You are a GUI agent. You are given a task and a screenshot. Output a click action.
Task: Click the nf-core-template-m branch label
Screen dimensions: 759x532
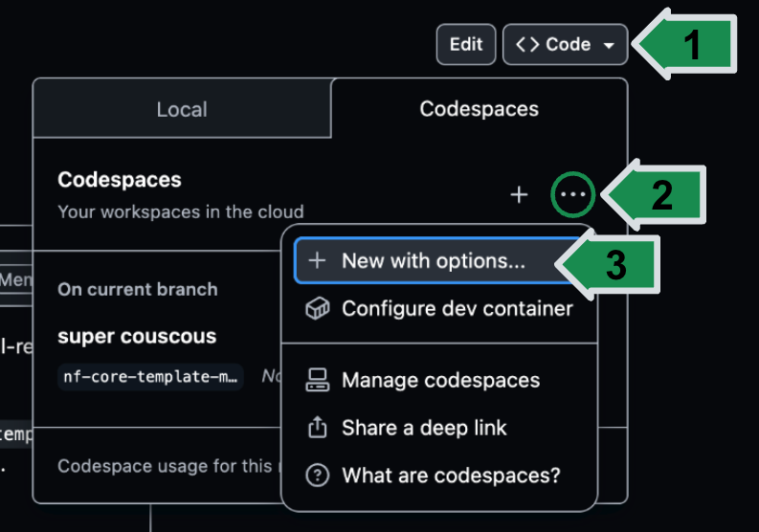point(151,377)
